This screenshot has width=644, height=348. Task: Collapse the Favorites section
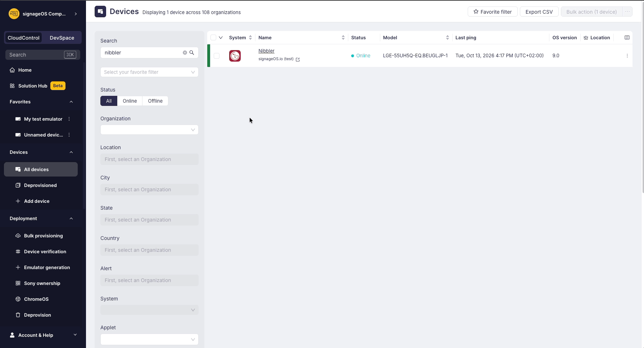click(71, 102)
